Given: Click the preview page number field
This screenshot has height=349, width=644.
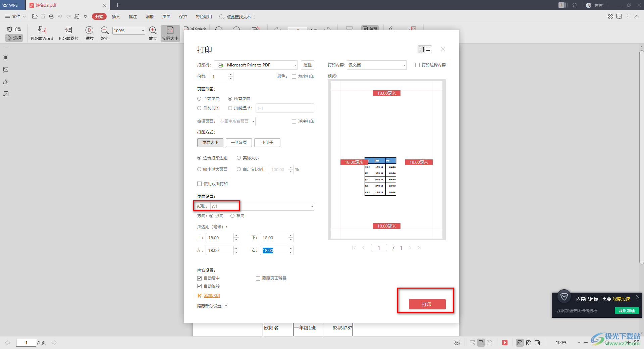Looking at the screenshot, I should [379, 248].
